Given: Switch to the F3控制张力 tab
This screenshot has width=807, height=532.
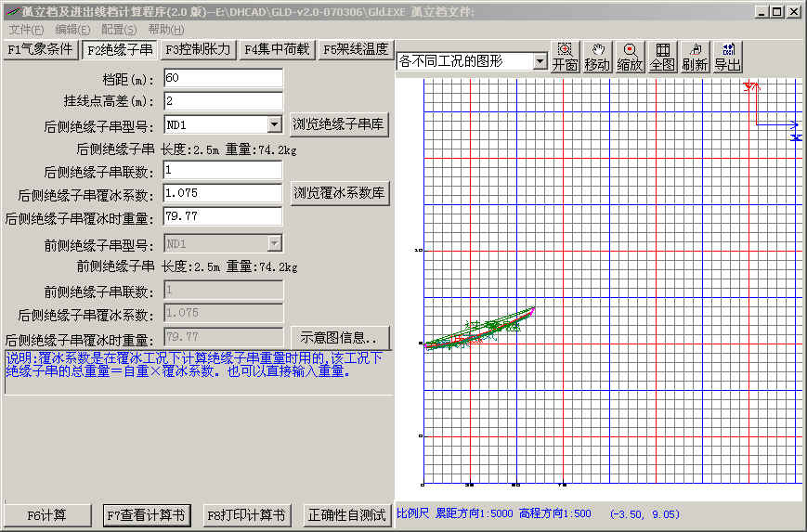Looking at the screenshot, I should (198, 50).
